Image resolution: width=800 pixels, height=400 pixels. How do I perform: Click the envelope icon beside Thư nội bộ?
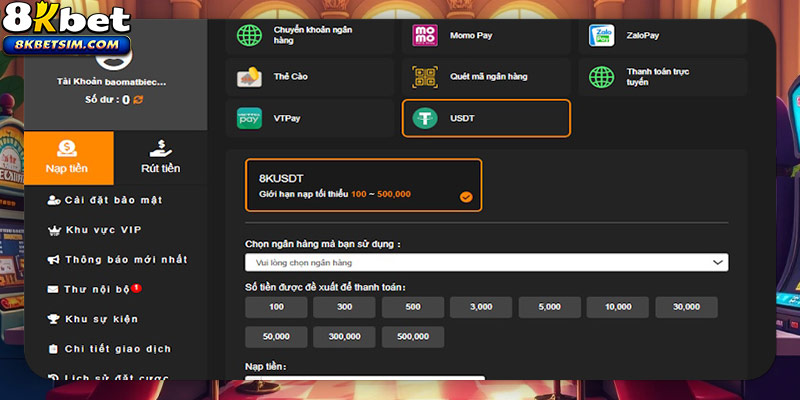(53, 289)
